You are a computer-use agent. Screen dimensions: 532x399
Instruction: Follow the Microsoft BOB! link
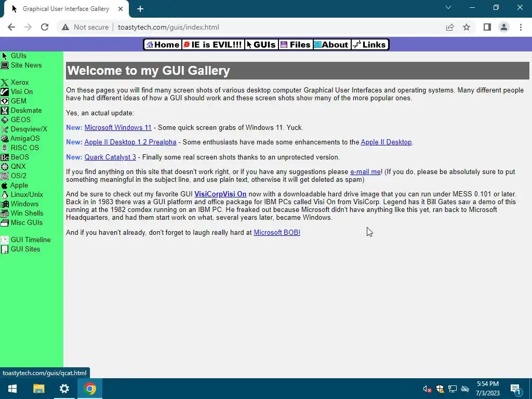pyautogui.click(x=277, y=232)
